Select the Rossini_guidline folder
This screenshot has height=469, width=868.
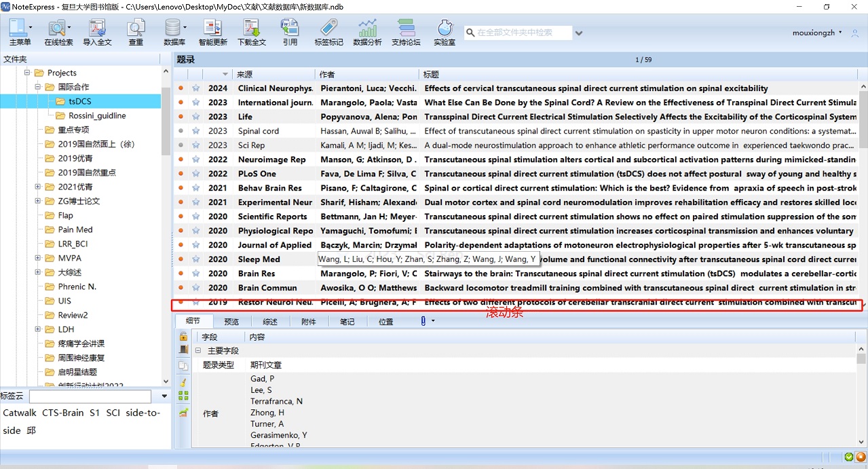tap(97, 115)
